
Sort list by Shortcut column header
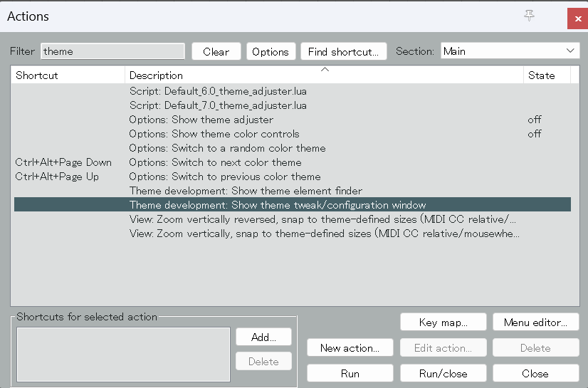click(x=68, y=75)
